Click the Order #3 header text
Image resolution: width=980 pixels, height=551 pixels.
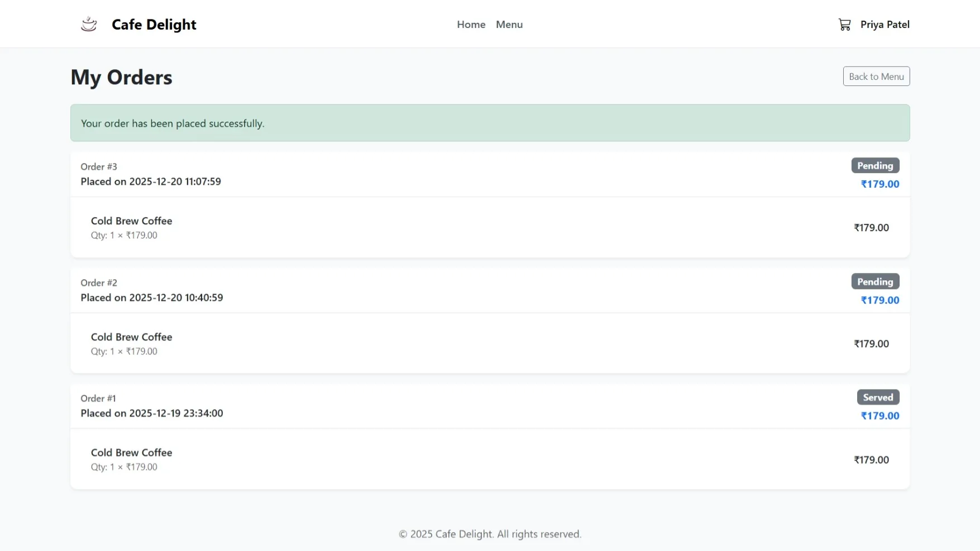click(x=99, y=166)
